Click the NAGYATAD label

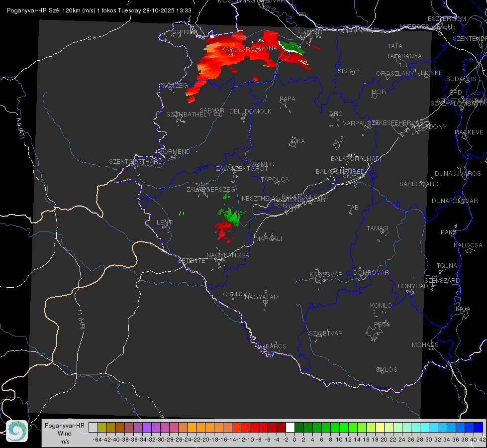tap(261, 297)
